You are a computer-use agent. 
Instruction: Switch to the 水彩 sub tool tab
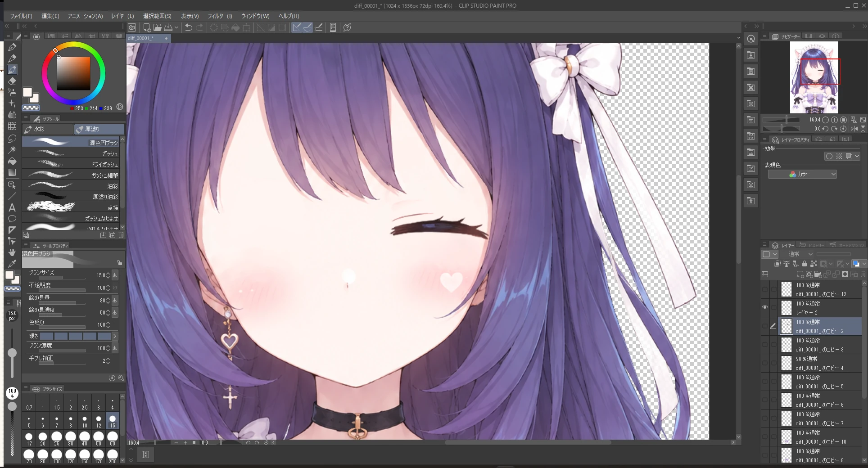47,129
